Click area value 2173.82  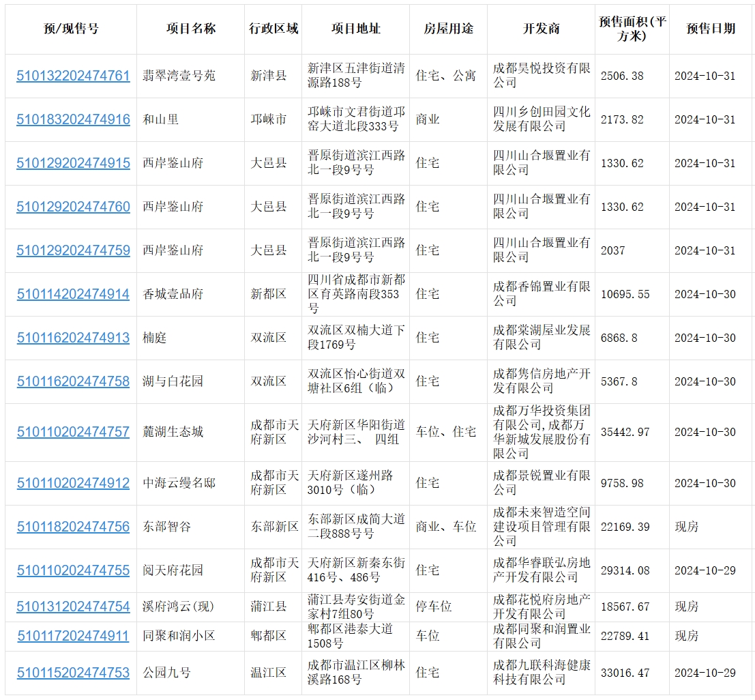pos(622,119)
